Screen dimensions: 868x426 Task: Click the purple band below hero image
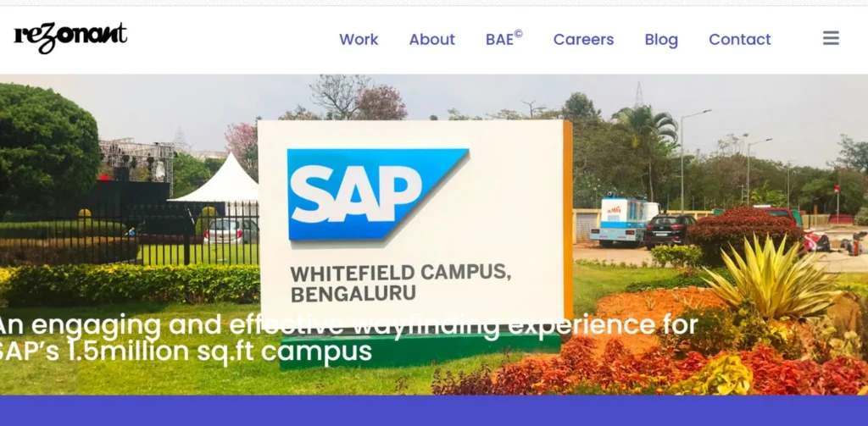pyautogui.click(x=434, y=411)
